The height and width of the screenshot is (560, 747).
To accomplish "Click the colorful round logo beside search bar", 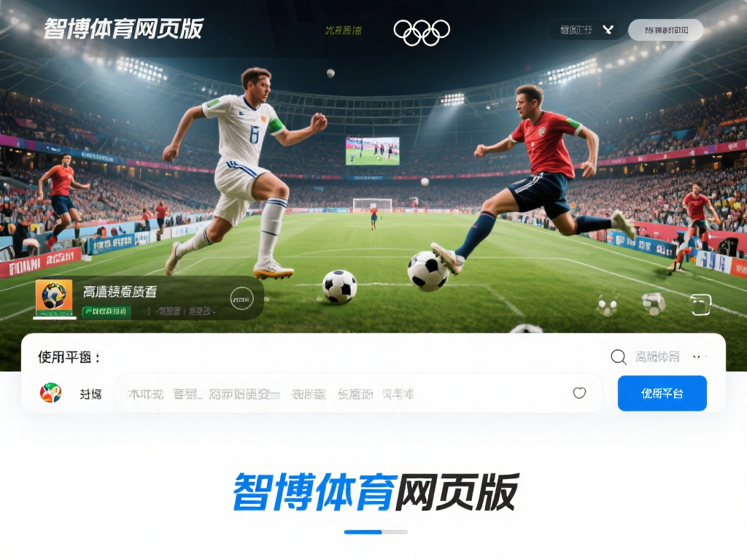I will pos(50,393).
